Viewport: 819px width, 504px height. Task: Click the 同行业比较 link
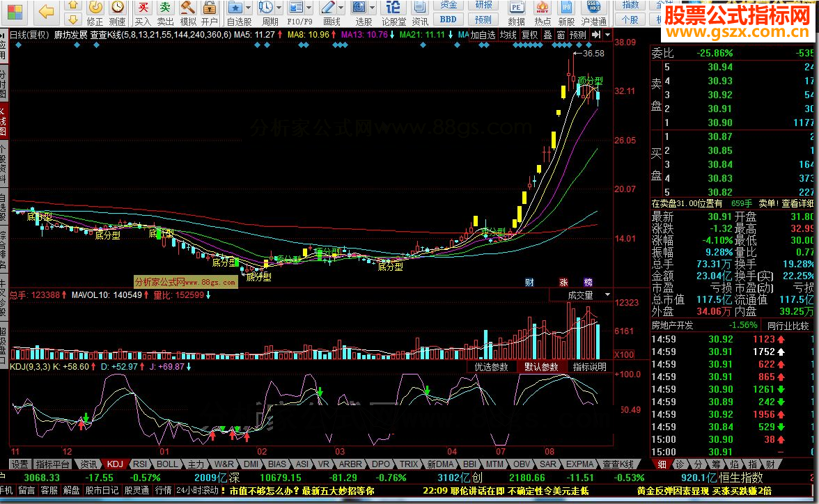[790, 325]
